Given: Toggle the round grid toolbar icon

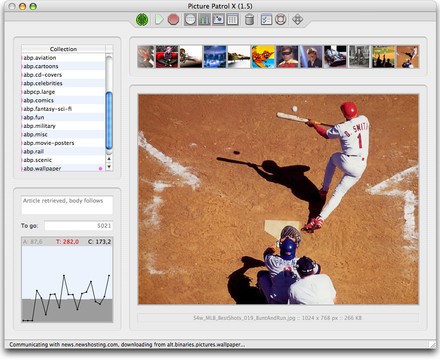Looking at the screenshot, I should pos(190,20).
